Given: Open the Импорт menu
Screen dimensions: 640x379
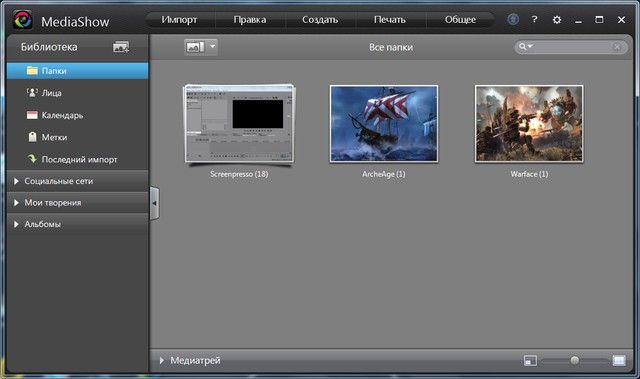Looking at the screenshot, I should [179, 20].
